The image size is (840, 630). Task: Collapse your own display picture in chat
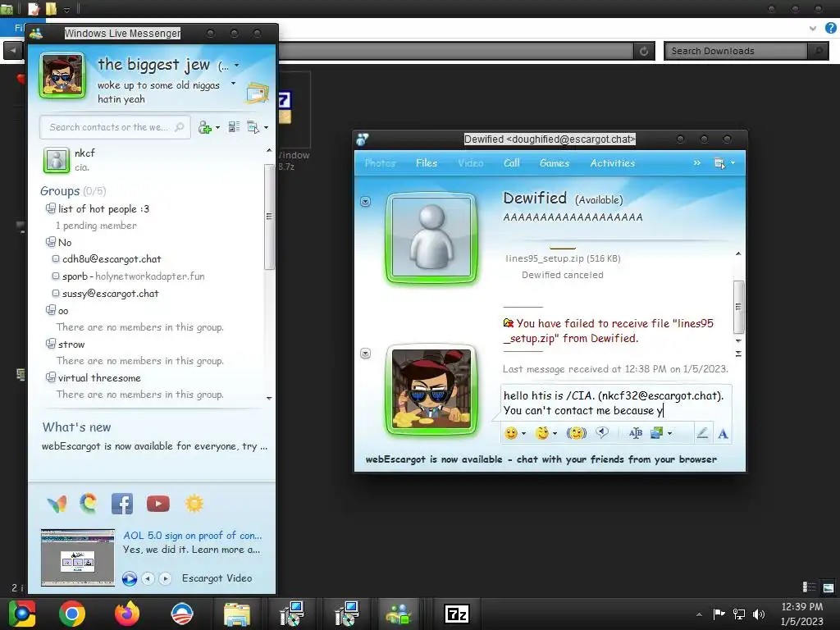click(365, 353)
